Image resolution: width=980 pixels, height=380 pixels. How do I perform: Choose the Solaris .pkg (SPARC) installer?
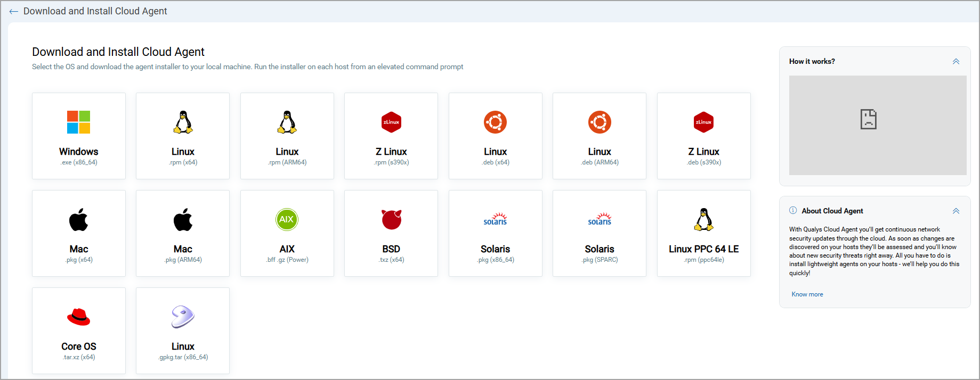point(600,233)
